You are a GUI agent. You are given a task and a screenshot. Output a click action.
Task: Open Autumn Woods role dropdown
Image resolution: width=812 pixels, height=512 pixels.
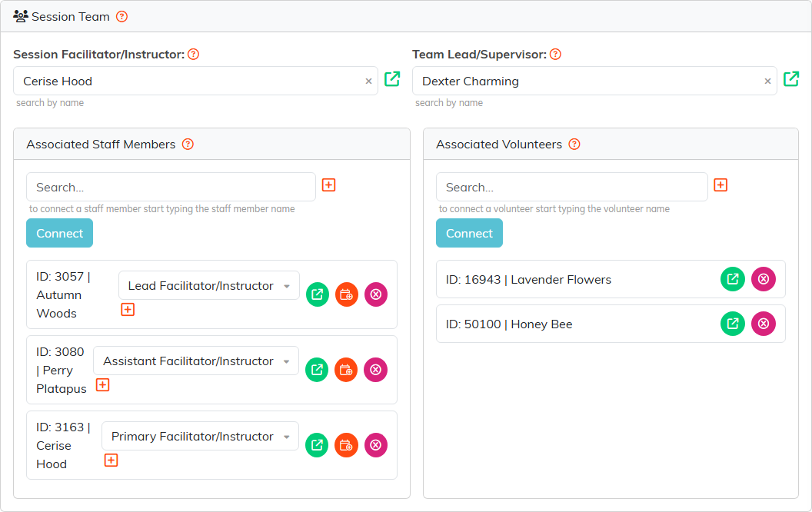(x=208, y=285)
